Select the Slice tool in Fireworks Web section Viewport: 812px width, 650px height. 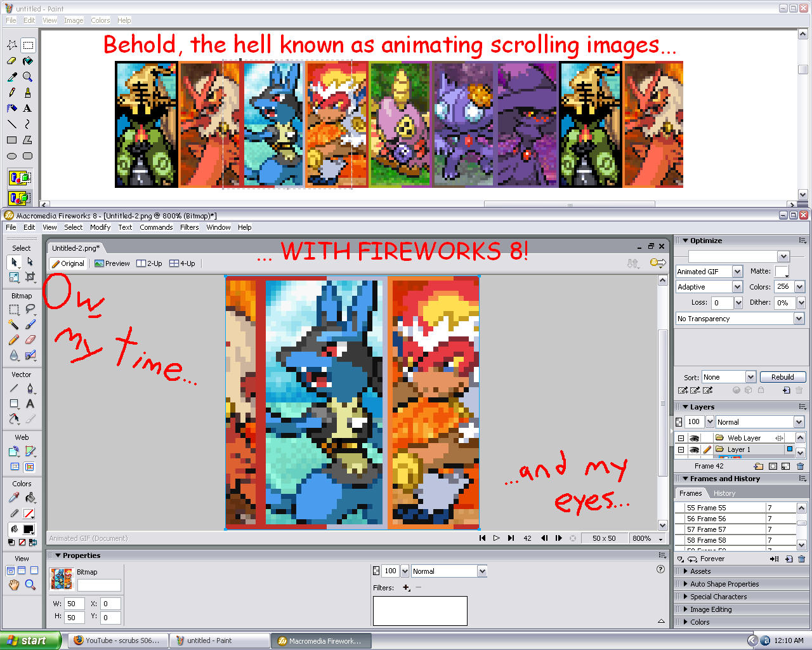30,451
